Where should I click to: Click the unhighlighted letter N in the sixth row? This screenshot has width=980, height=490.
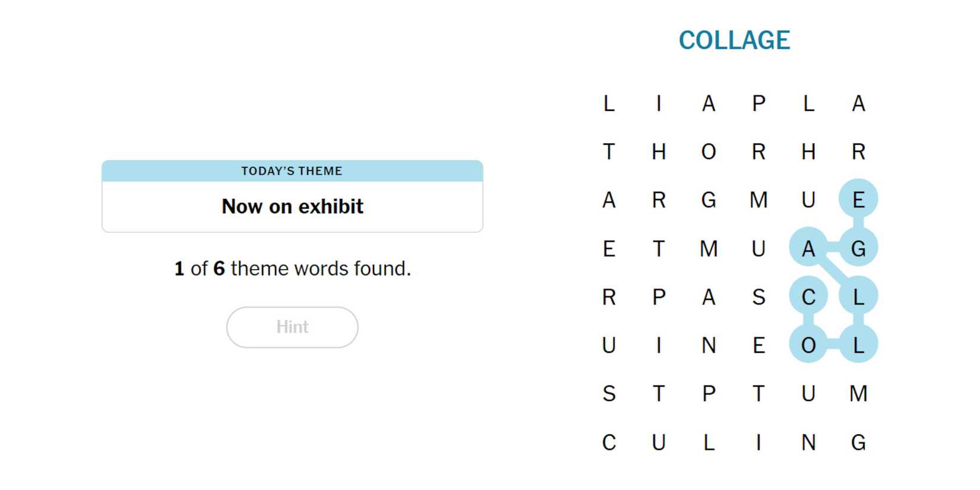pos(709,345)
